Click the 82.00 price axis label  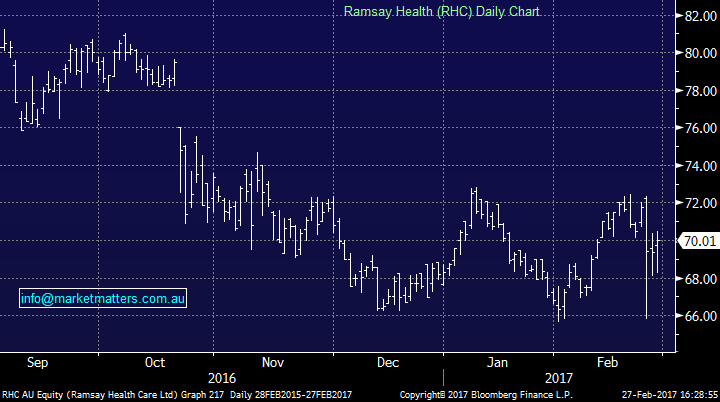click(x=700, y=16)
